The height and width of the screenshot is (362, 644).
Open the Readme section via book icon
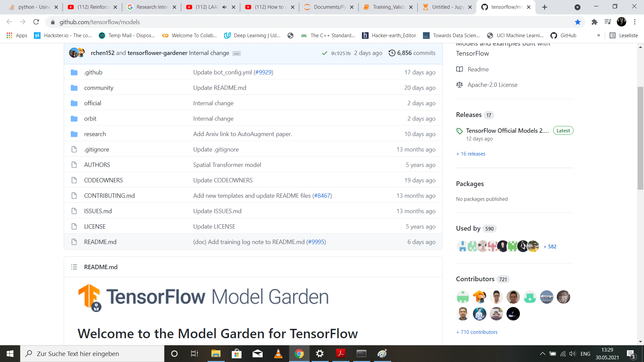point(460,69)
